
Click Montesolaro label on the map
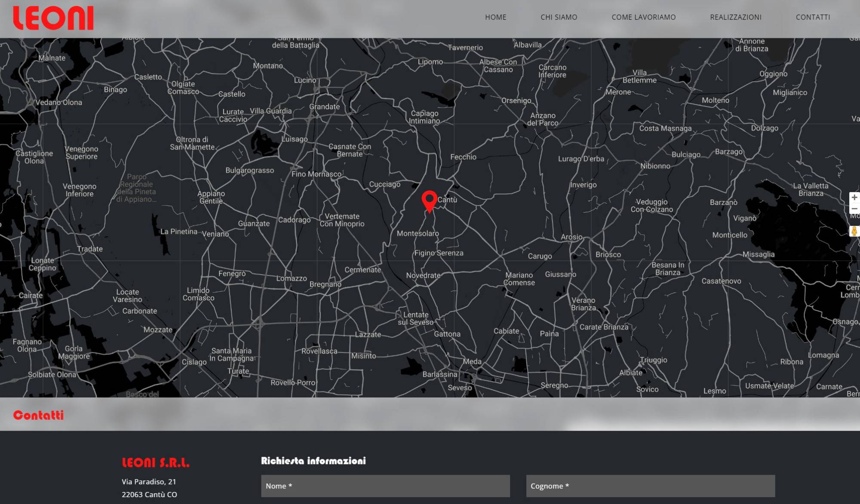tap(418, 233)
